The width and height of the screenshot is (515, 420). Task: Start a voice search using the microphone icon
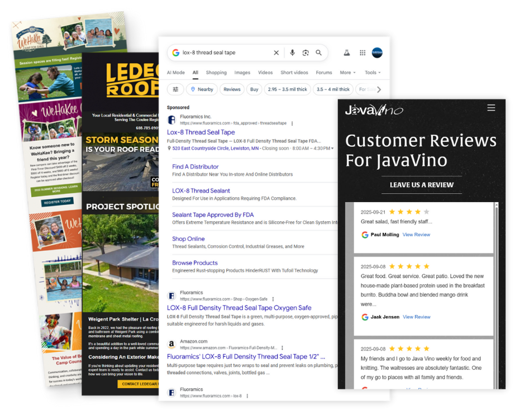pos(292,52)
